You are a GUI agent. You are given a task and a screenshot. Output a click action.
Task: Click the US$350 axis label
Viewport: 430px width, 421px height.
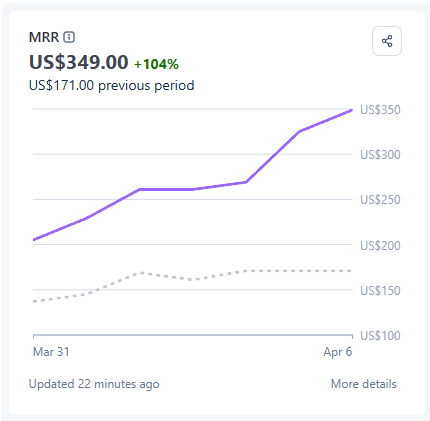380,110
